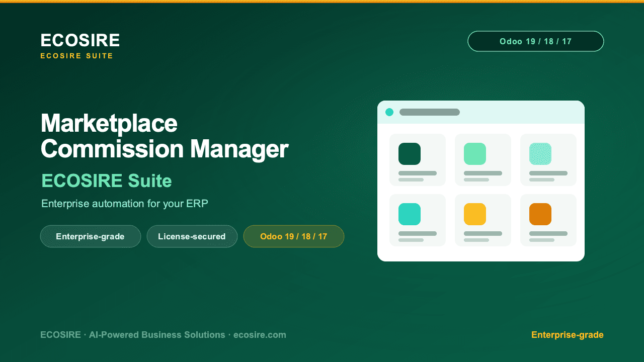This screenshot has height=362, width=644.
Task: Click the light mint green app tile icon
Action: pyautogui.click(x=475, y=154)
